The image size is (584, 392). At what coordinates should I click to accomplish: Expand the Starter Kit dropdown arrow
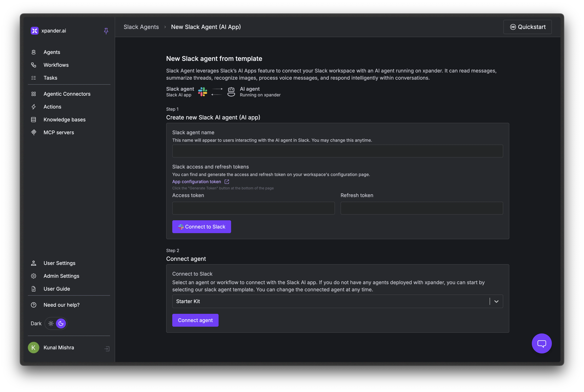[496, 301]
